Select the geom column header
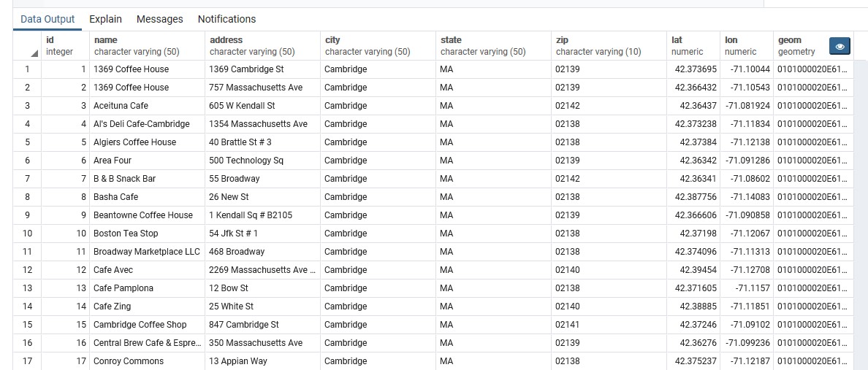Image resolution: width=868 pixels, height=370 pixels. (x=813, y=46)
